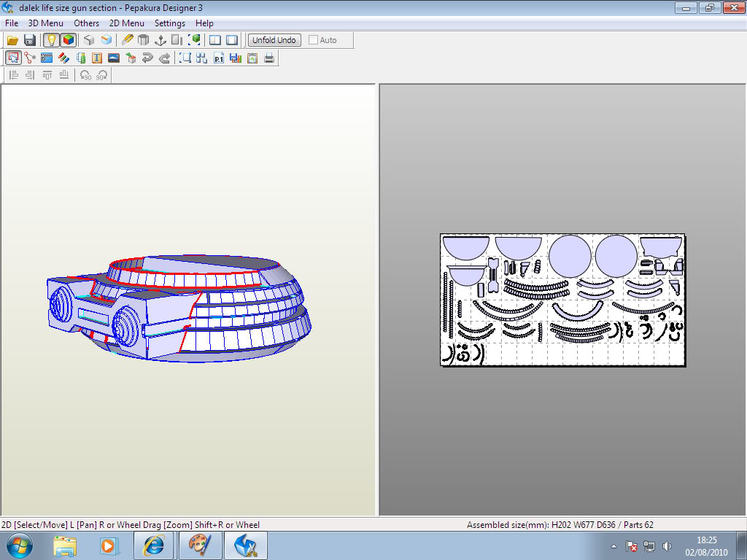Screen dimensions: 747x560
Task: Click the zipper edit flaps tool
Action: pyautogui.click(x=47, y=58)
